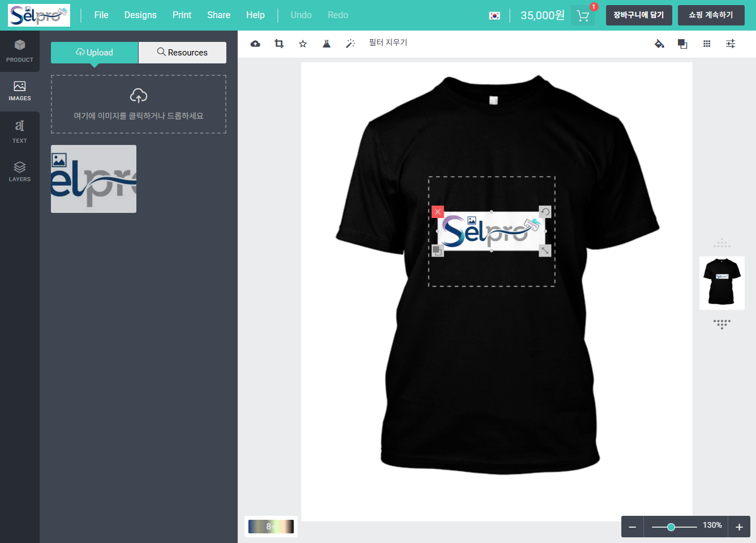This screenshot has width=756, height=543.
Task: Click the paint bucket fill icon
Action: (659, 44)
